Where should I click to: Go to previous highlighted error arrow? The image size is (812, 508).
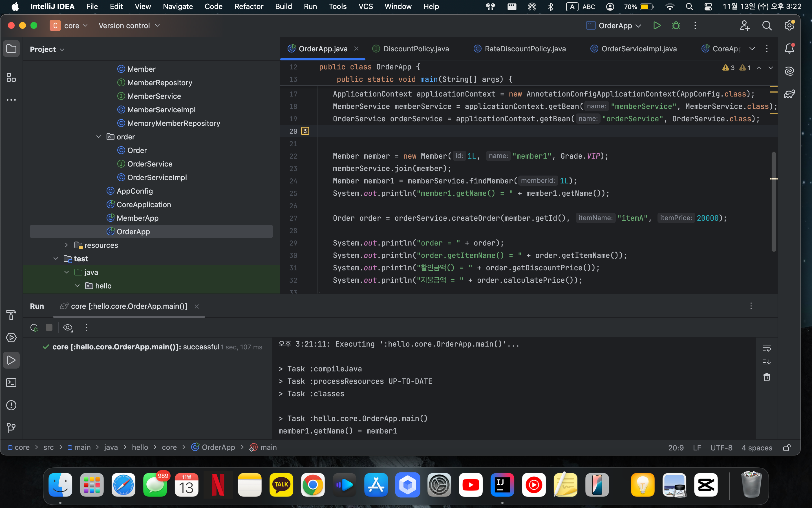point(759,68)
